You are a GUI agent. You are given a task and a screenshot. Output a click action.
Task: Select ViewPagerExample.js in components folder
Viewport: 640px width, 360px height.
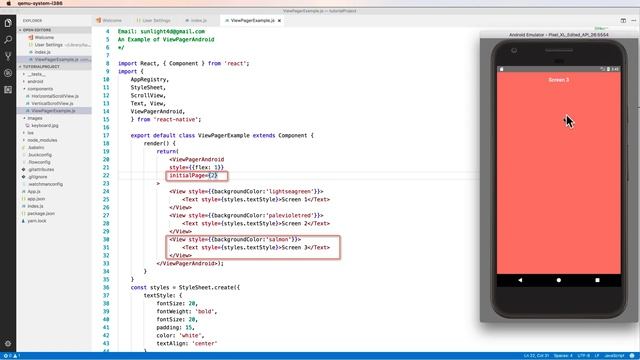53,111
